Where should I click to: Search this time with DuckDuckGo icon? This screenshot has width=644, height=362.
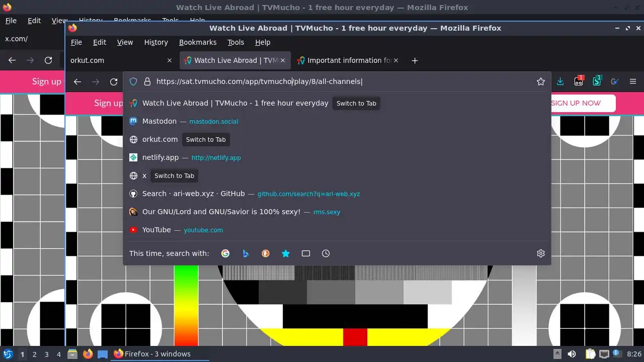pos(266,253)
